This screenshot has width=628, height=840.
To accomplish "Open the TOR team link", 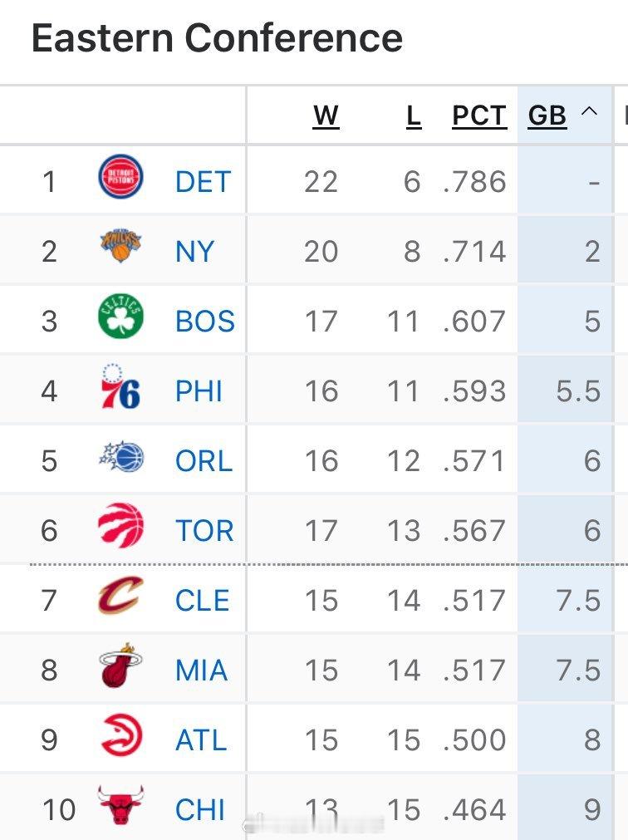I will (x=204, y=531).
